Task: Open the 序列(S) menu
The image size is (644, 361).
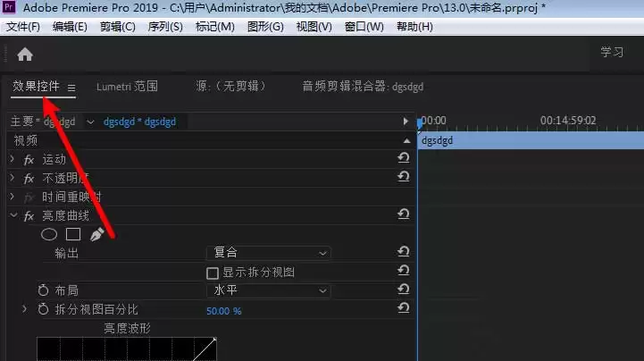Action: click(x=165, y=27)
